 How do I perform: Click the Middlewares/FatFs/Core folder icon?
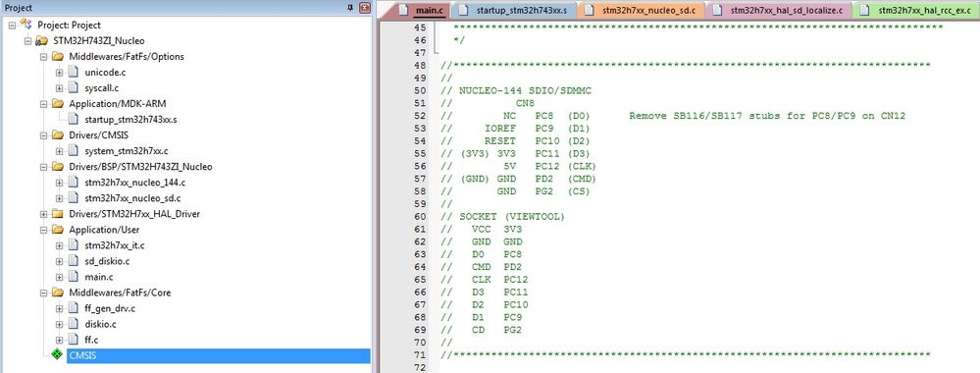click(58, 293)
